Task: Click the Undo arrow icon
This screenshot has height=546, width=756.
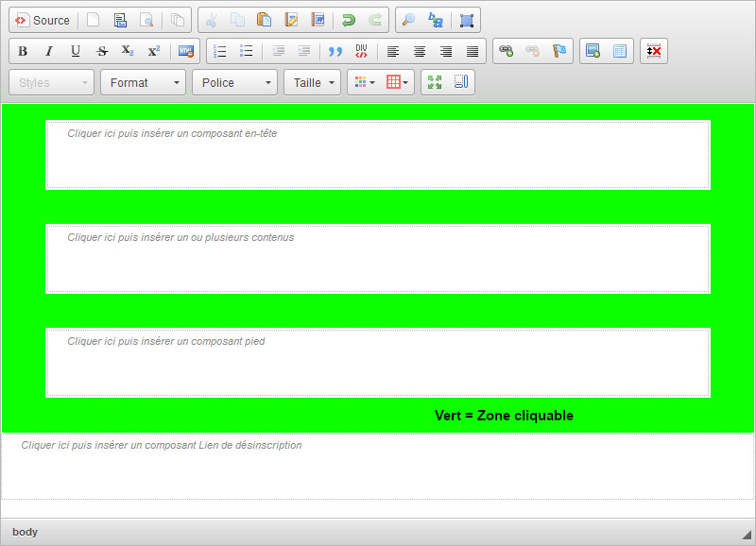Action: point(349,20)
